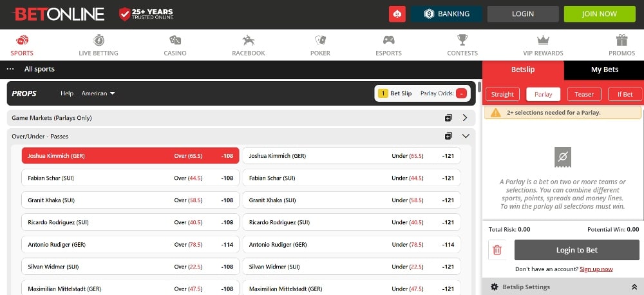644x295 pixels.
Task: Open Promos gift box icon
Action: tap(622, 41)
